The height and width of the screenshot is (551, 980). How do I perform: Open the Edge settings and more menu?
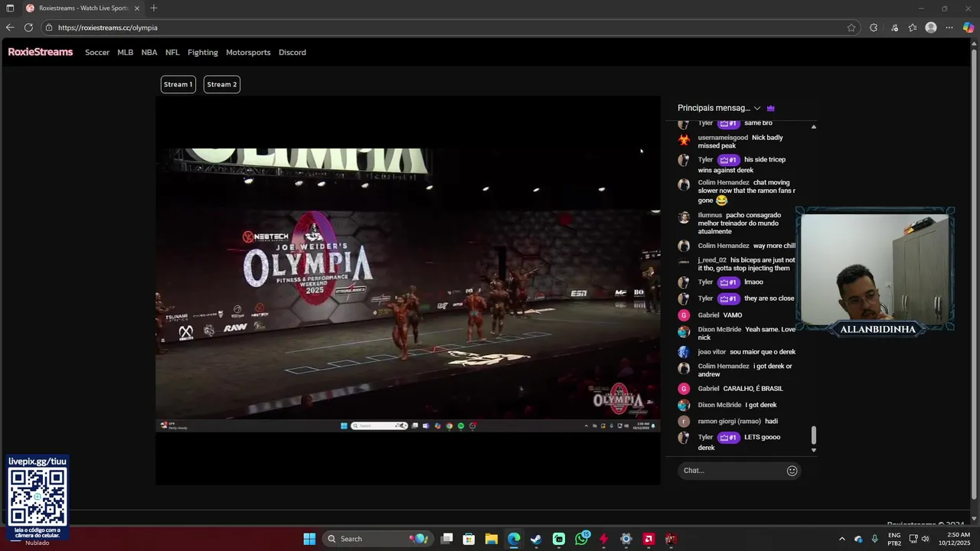coord(949,28)
